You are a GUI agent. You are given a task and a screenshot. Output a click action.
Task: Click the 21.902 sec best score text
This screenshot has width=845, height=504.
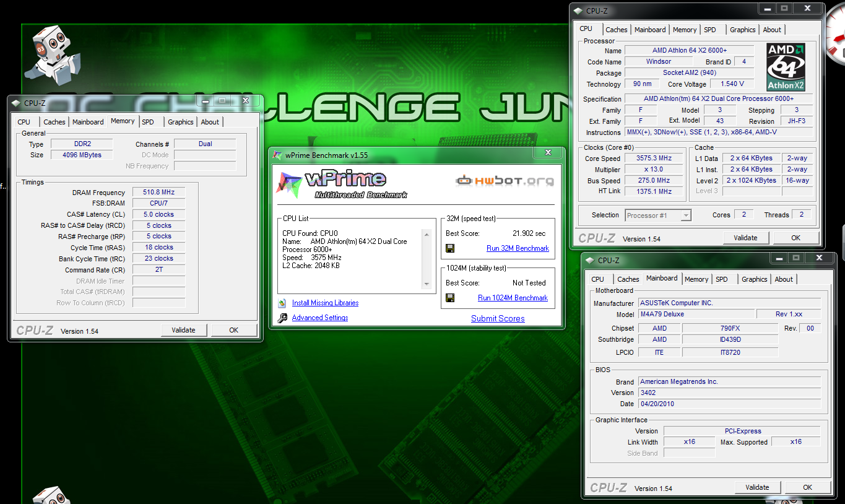coord(529,233)
